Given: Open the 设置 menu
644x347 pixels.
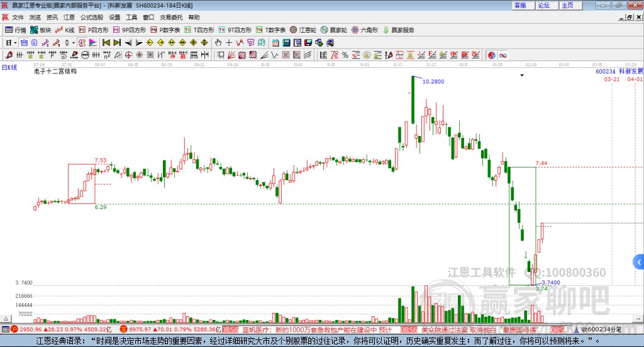Looking at the screenshot, I should pyautogui.click(x=114, y=17).
